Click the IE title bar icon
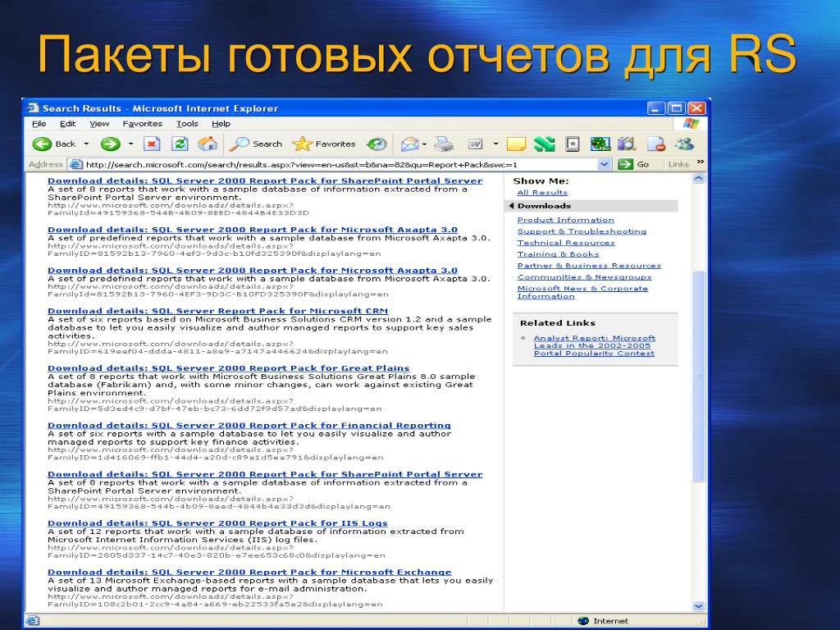 (x=33, y=107)
